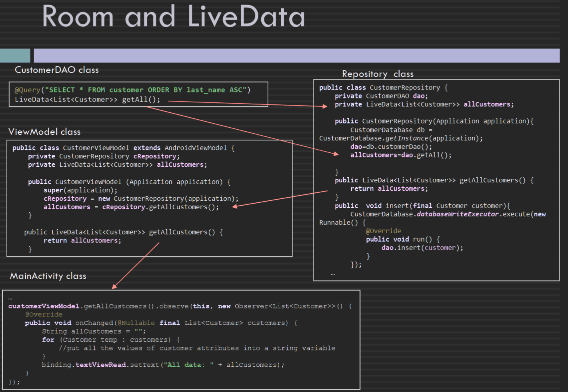This screenshot has width=568, height=392.
Task: Click the "Runnable() {" line
Action: pyautogui.click(x=342, y=223)
